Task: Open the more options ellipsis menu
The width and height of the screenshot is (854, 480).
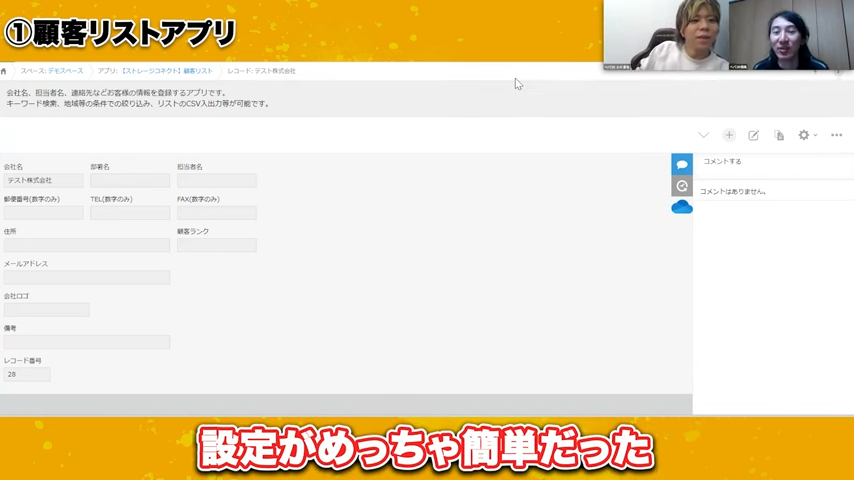Action: tap(837, 135)
